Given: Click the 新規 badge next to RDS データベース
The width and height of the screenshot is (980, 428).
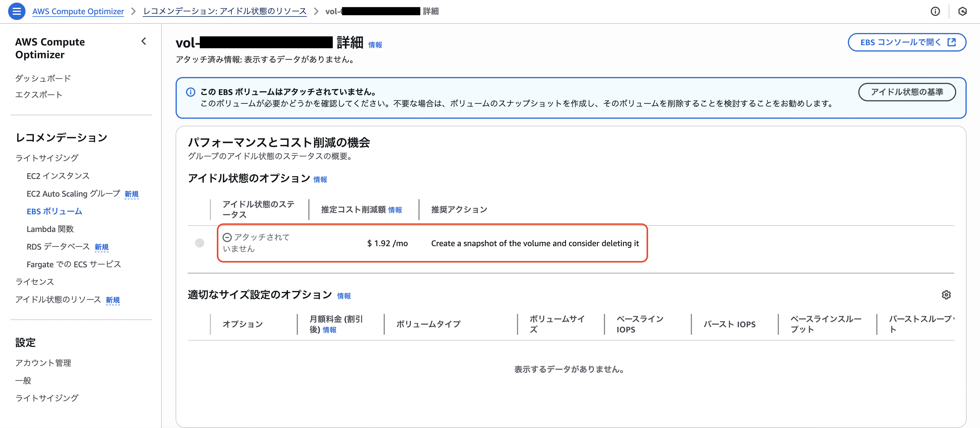Looking at the screenshot, I should point(102,248).
